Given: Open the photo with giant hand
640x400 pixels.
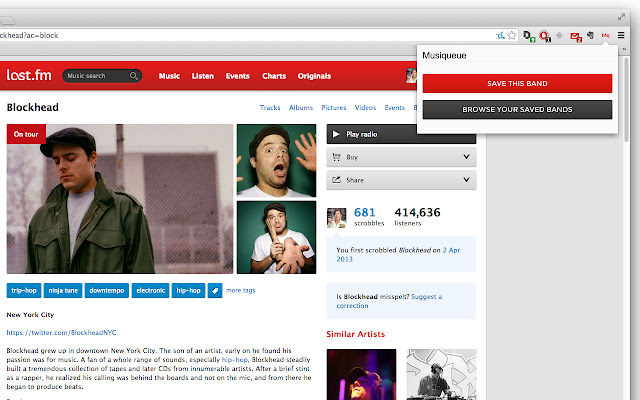Looking at the screenshot, I should (276, 237).
